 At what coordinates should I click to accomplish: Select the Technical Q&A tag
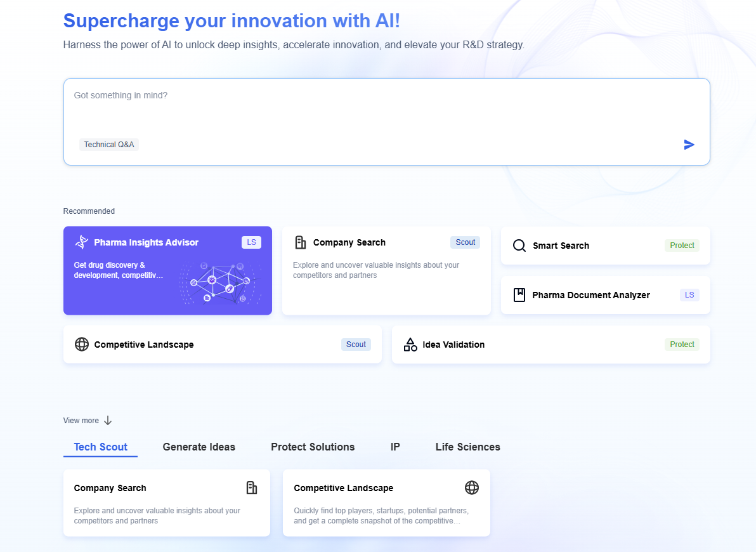(109, 145)
